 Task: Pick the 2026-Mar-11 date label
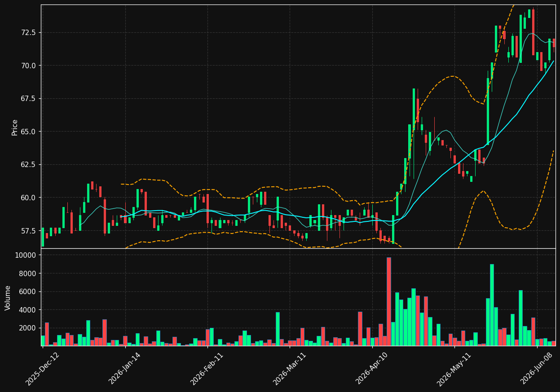(x=290, y=369)
